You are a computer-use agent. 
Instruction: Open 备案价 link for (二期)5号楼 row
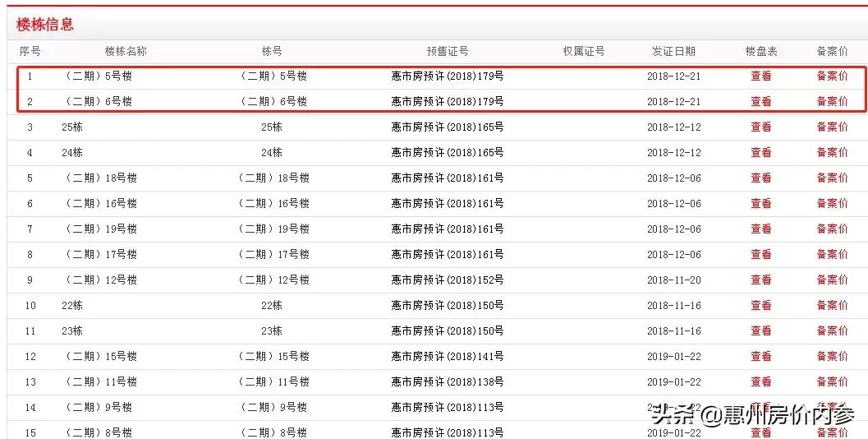coord(832,76)
